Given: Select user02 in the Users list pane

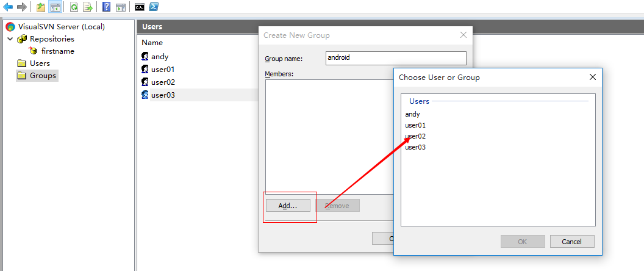Looking at the screenshot, I should point(163,82).
